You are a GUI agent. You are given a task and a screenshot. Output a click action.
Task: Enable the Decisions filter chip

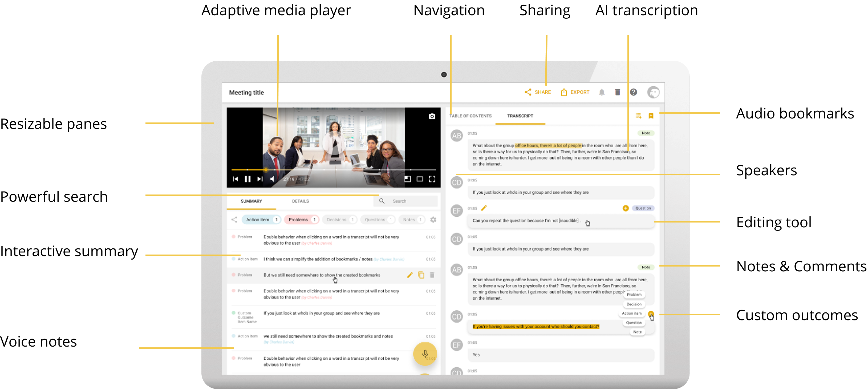(339, 220)
